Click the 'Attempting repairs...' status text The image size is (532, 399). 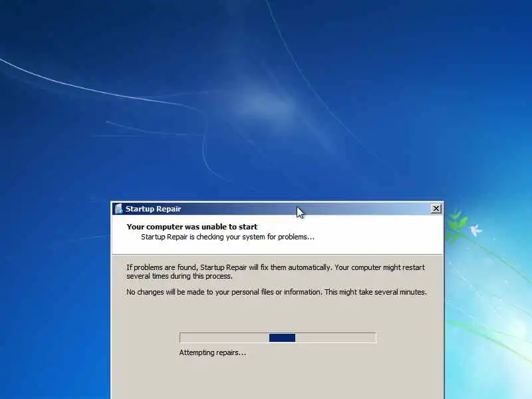point(212,353)
